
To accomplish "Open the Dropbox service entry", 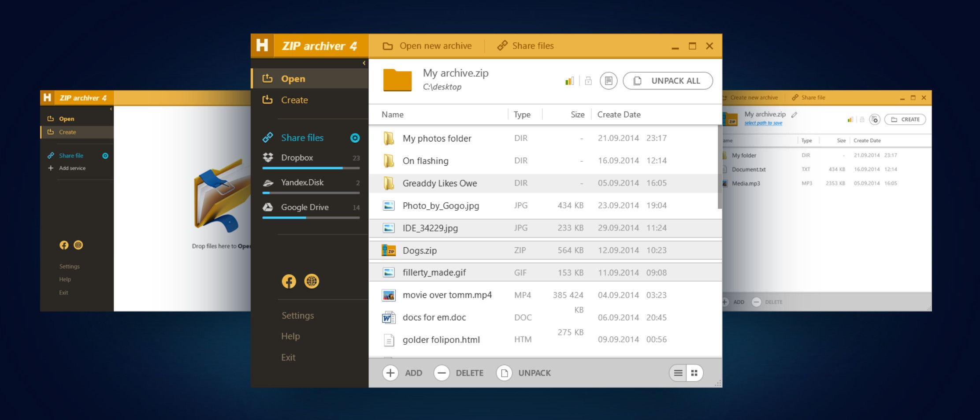I will (311, 157).
